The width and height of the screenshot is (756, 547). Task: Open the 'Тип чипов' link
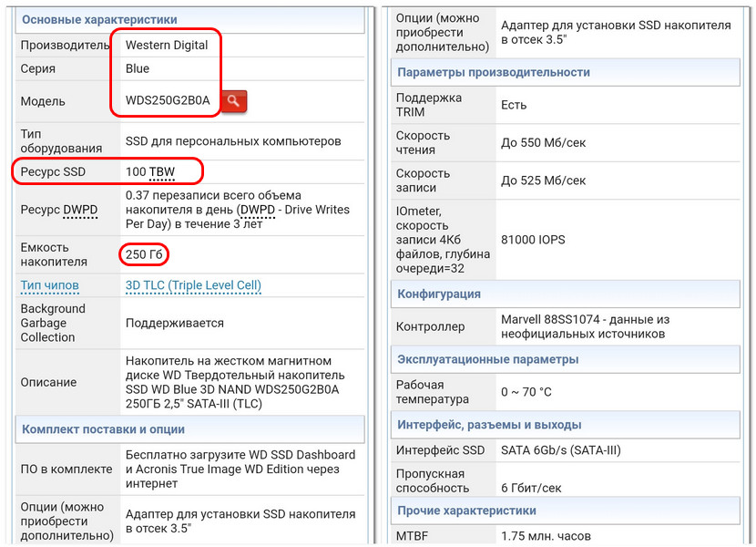coord(50,285)
